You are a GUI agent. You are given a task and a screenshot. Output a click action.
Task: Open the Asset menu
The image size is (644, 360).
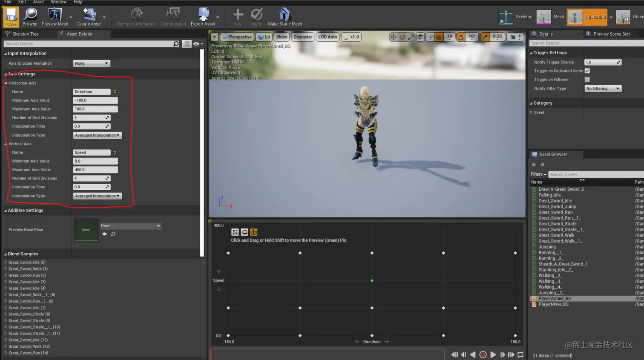tap(38, 2)
